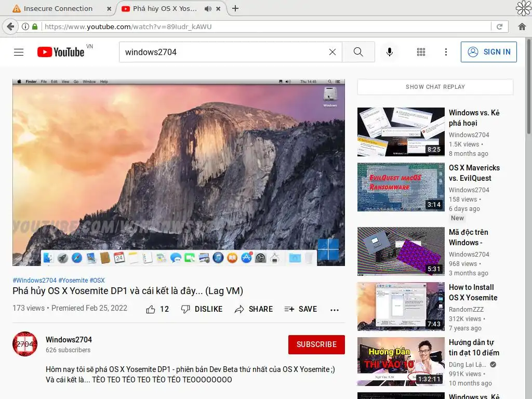The width and height of the screenshot is (532, 399).
Task: Open OS X Mavericks vs. EvilQuest thumbnail
Action: click(401, 187)
